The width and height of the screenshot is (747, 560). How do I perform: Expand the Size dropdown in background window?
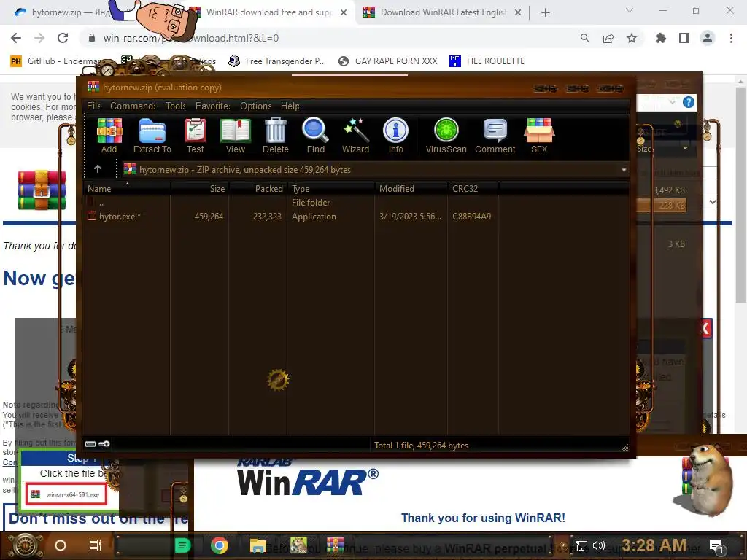(685, 149)
